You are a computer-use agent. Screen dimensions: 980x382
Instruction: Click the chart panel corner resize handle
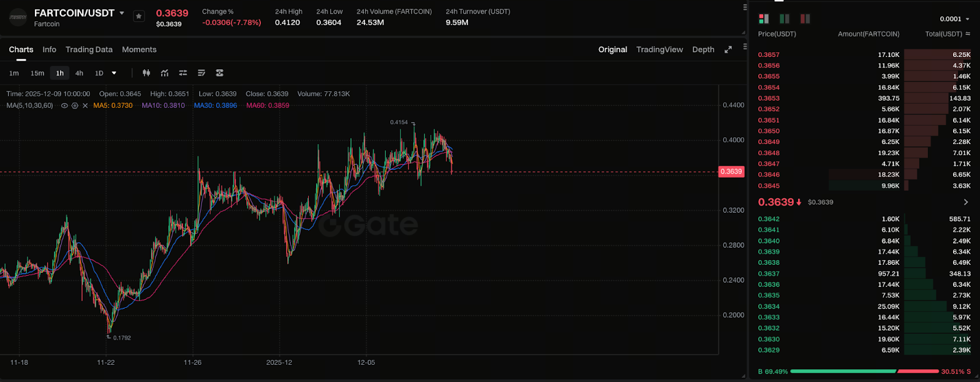pos(744,375)
